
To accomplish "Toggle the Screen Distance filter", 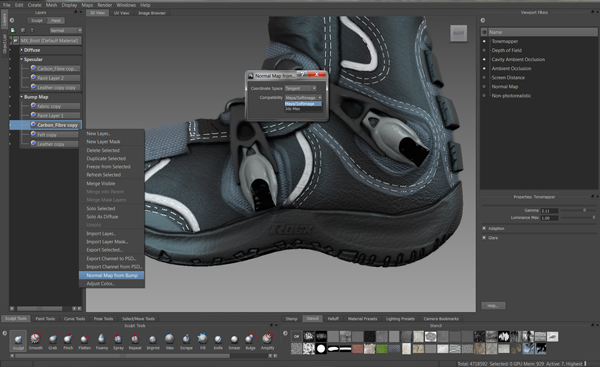I will [484, 77].
